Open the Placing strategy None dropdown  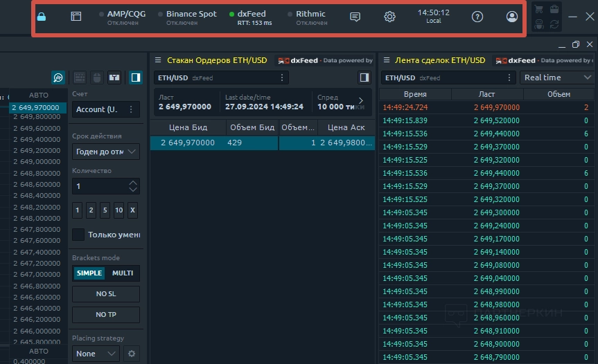click(x=96, y=354)
